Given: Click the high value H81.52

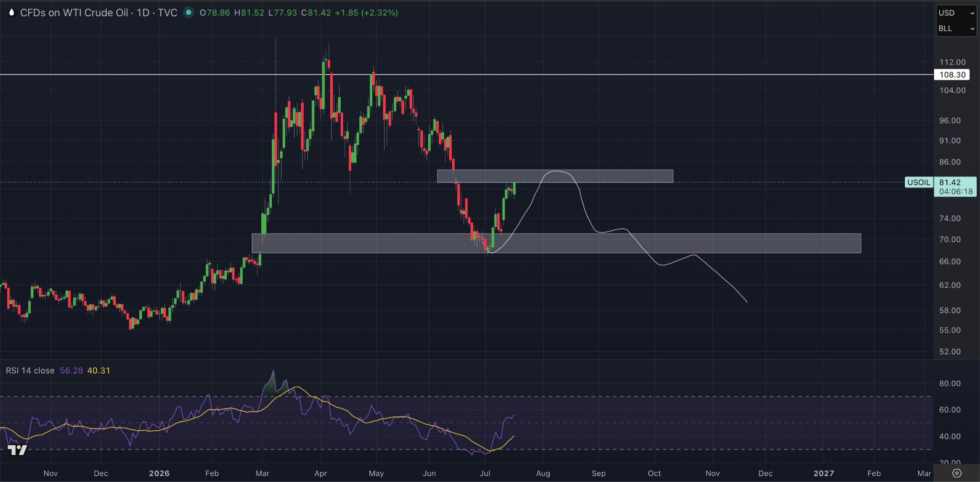Looking at the screenshot, I should point(249,13).
